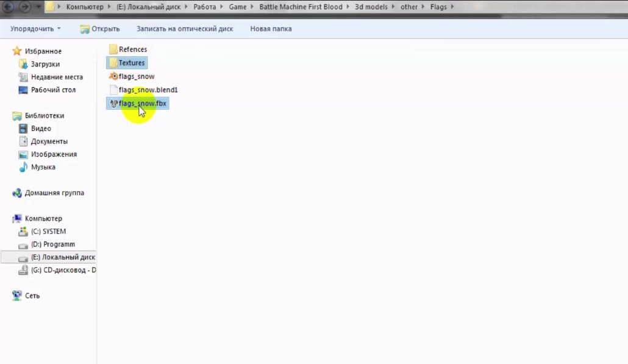The image size is (628, 364).
Task: Open (D:) Programm drive
Action: [x=53, y=244]
